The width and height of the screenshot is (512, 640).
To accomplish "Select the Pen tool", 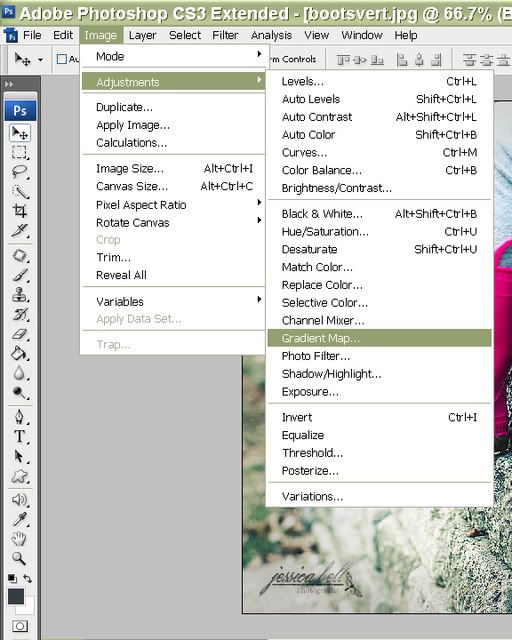I will (x=20, y=417).
